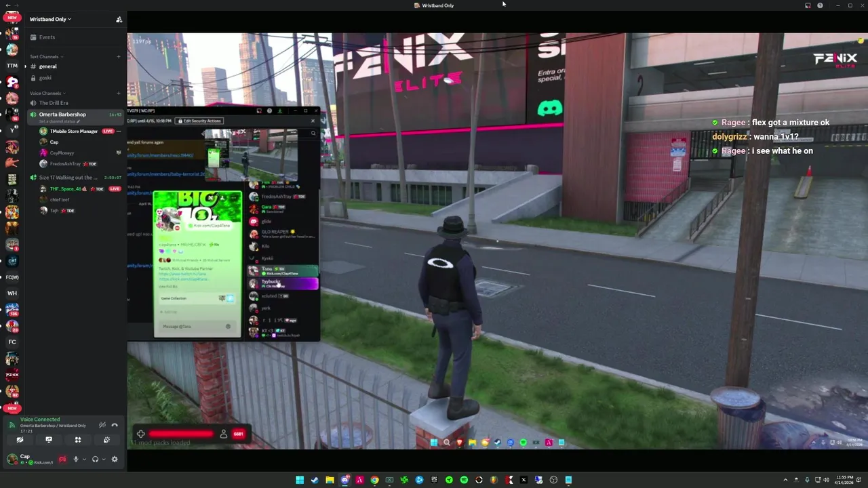Toggle noise suppression in voice panel
The height and width of the screenshot is (488, 868).
coord(102,425)
